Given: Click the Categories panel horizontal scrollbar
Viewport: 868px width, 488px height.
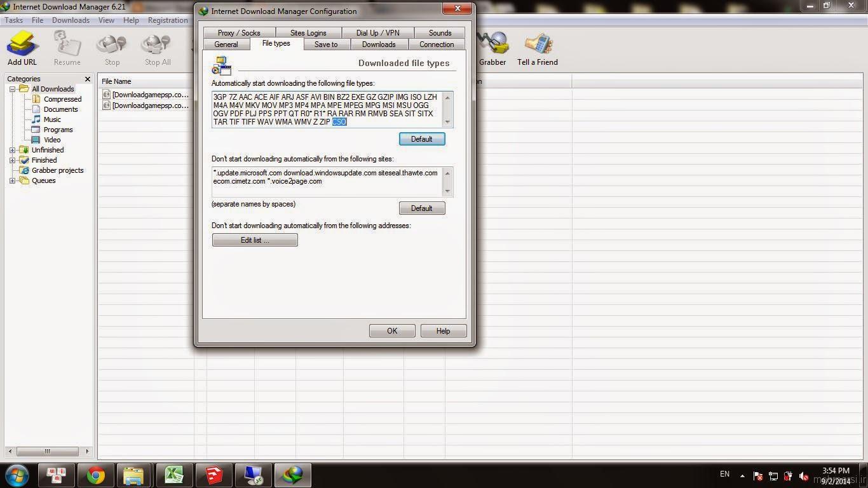Looking at the screenshot, I should pos(48,451).
